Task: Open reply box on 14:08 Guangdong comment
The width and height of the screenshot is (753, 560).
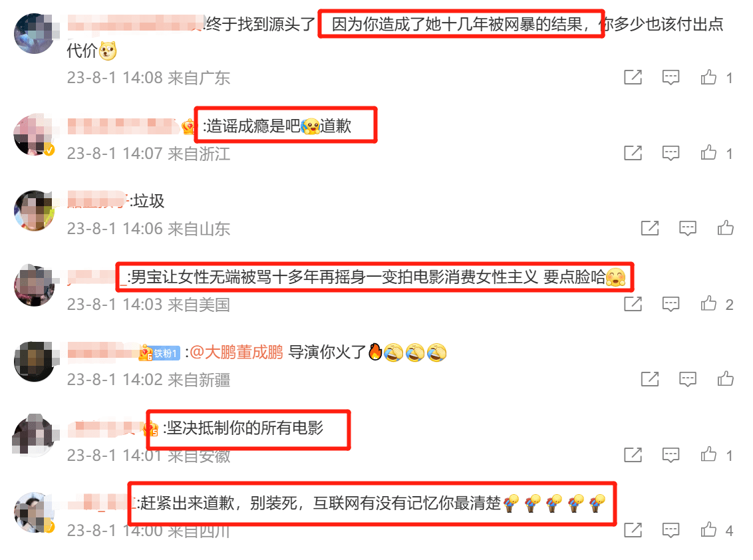Action: (x=671, y=77)
